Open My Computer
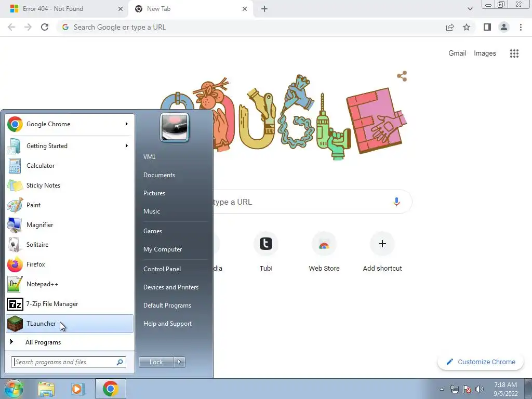 [163, 249]
